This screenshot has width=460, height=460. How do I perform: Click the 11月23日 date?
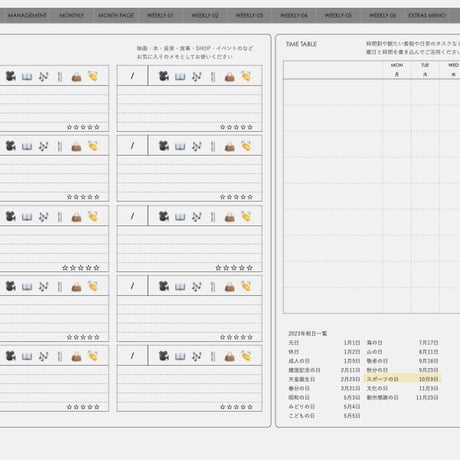point(427,397)
